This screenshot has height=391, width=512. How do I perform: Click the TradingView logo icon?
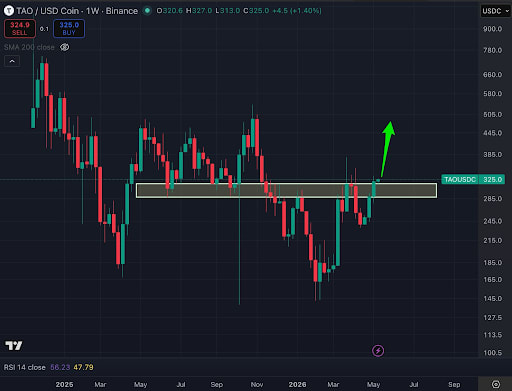coord(14,345)
